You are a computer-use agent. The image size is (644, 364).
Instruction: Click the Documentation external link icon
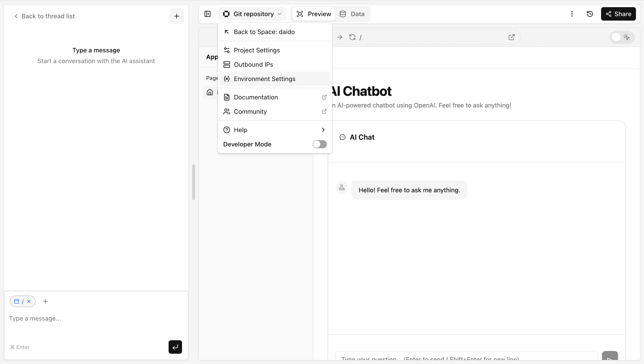click(x=324, y=97)
